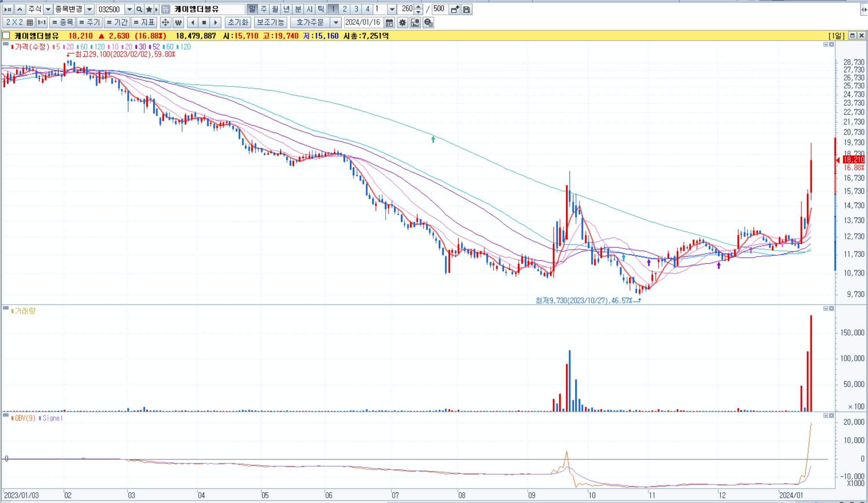Viewport: 868px width, 503px height.
Task: Click the magnifier stock search icon
Action: [x=140, y=9]
